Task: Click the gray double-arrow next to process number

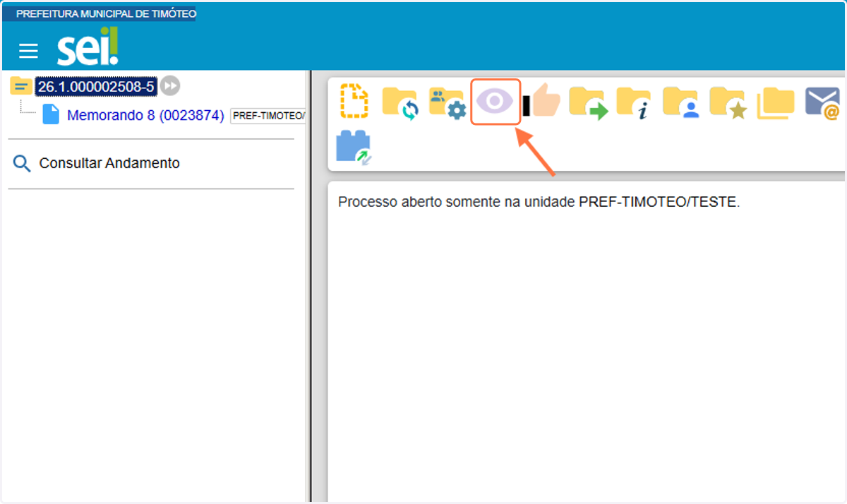Action: coord(170,86)
